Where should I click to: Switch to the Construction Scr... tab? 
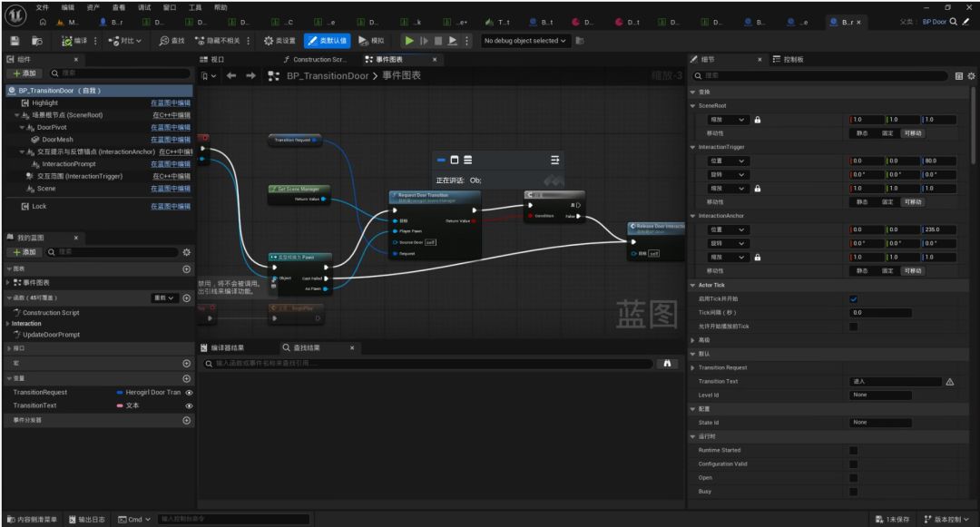click(x=314, y=59)
